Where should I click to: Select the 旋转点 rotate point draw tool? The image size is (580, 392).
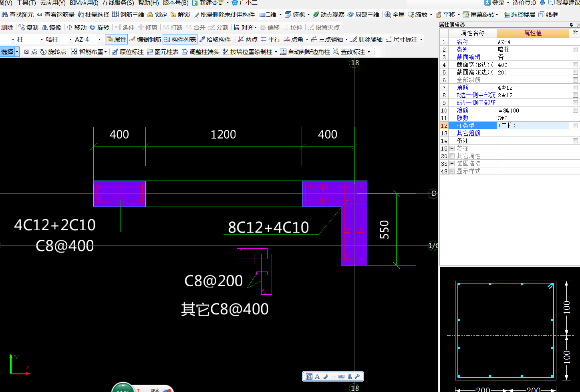click(53, 52)
